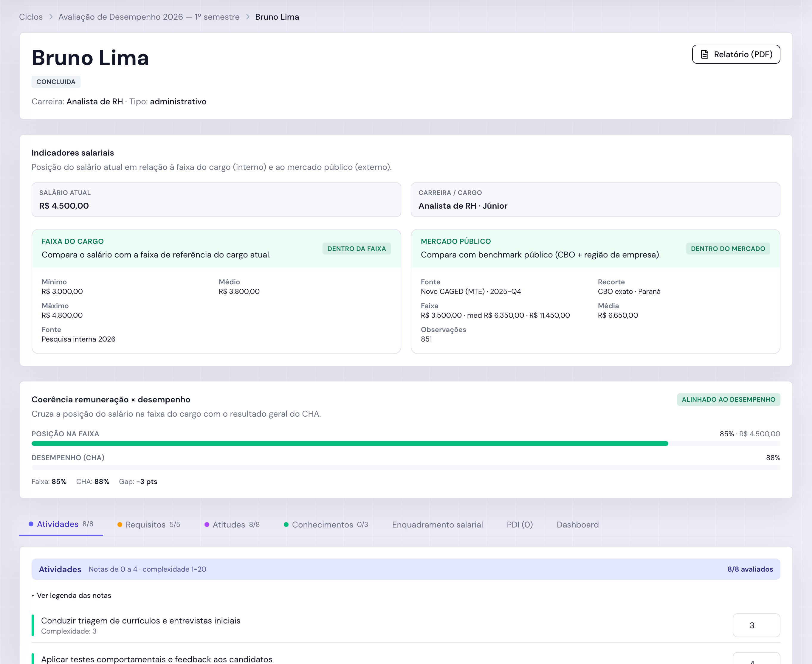Click the Tipo value 'administrativo'
This screenshot has width=812, height=664.
click(x=178, y=102)
